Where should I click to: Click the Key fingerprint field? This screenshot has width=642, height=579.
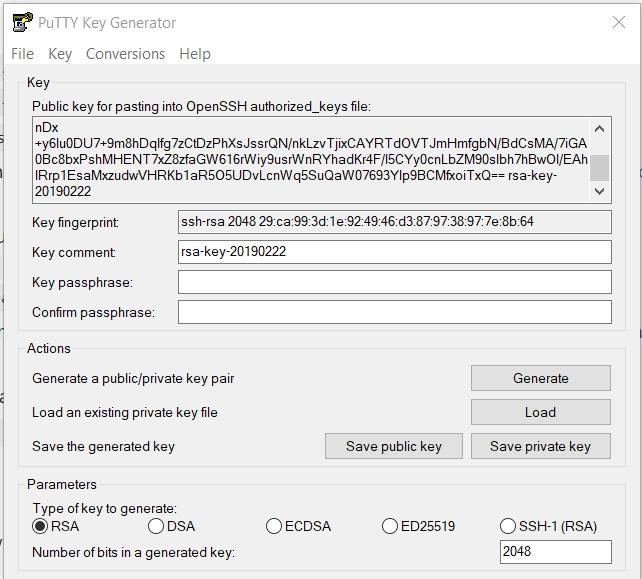pos(395,222)
